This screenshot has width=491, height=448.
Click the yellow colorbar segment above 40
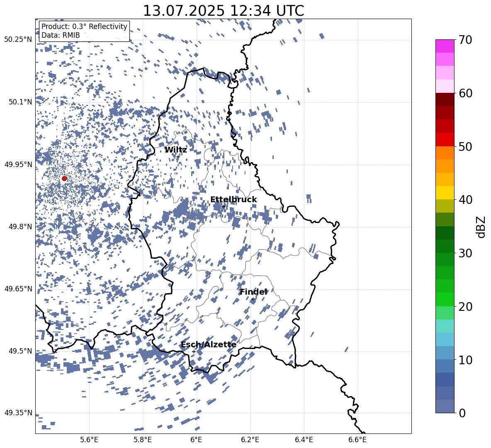pyautogui.click(x=445, y=193)
